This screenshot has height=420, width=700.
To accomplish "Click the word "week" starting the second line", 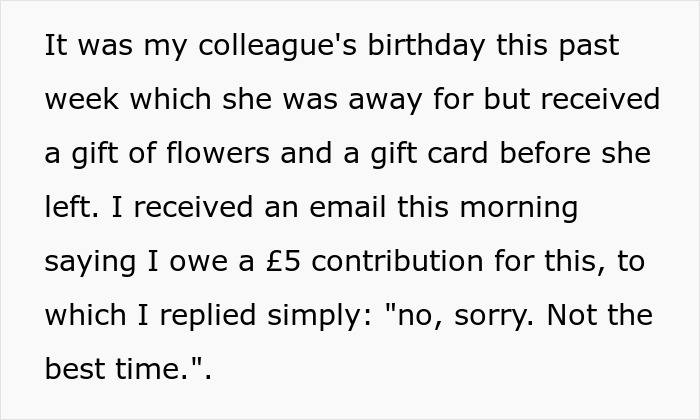I will 82,99.
